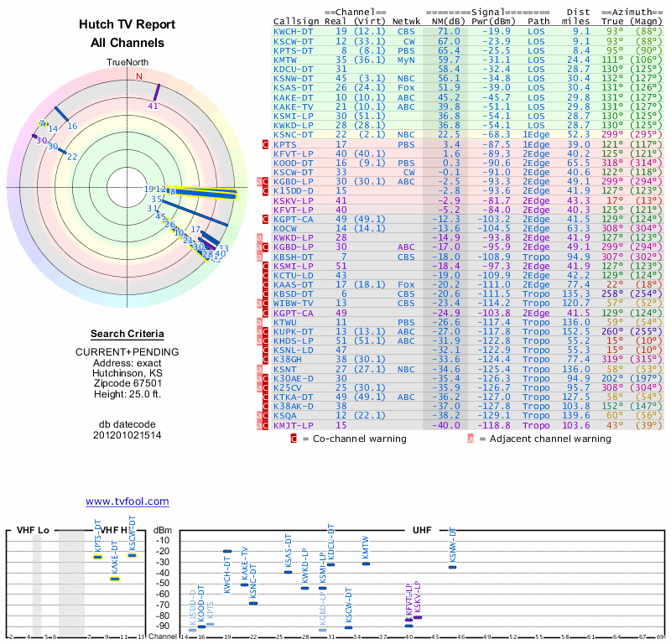Click KPTS-DT marker in VHF Hi chart
This screenshot has width=671, height=644.
click(x=98, y=557)
